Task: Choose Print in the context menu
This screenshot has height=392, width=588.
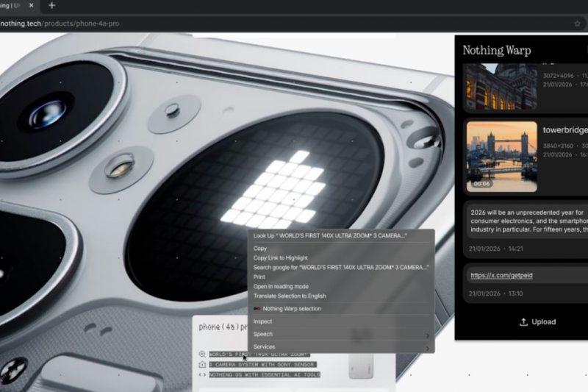Action: click(259, 277)
